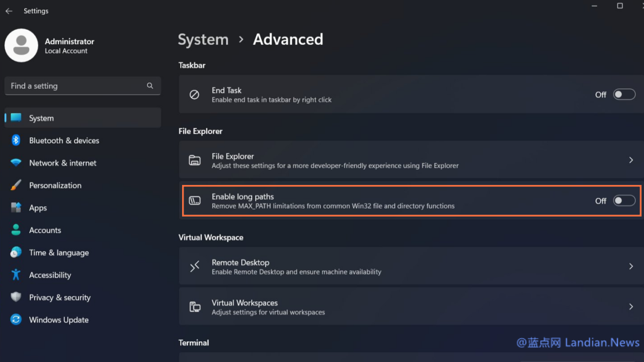Click the Virtual Workspaces row title

click(245, 303)
